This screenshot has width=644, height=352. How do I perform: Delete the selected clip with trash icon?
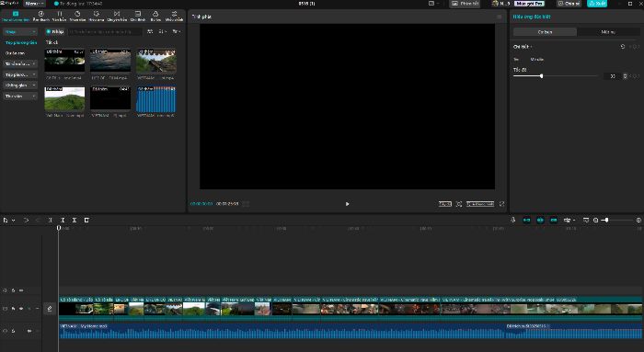pos(86,221)
